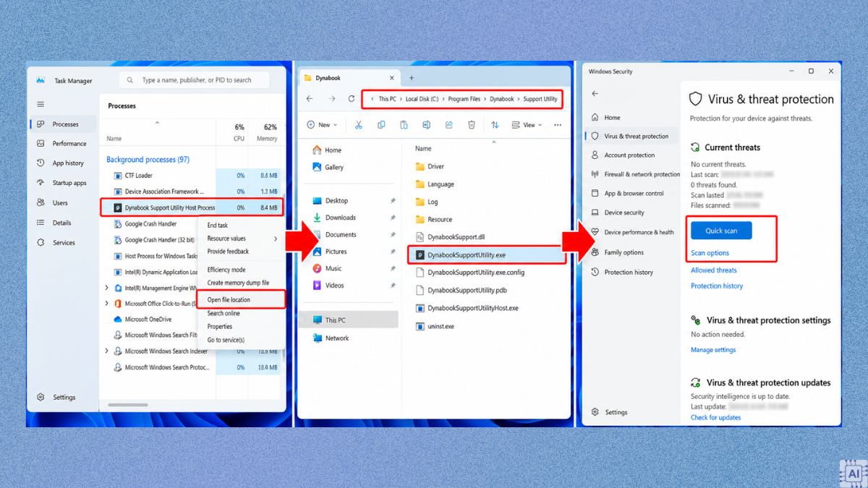Add a new tab in File Explorer
Image resolution: width=868 pixels, height=488 pixels.
[x=412, y=78]
